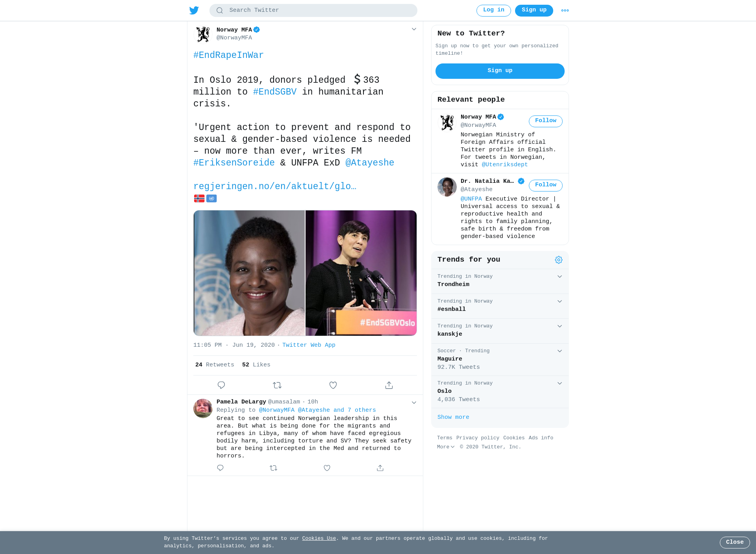Click the Search Twitter field
This screenshot has width=756, height=554.
point(313,10)
